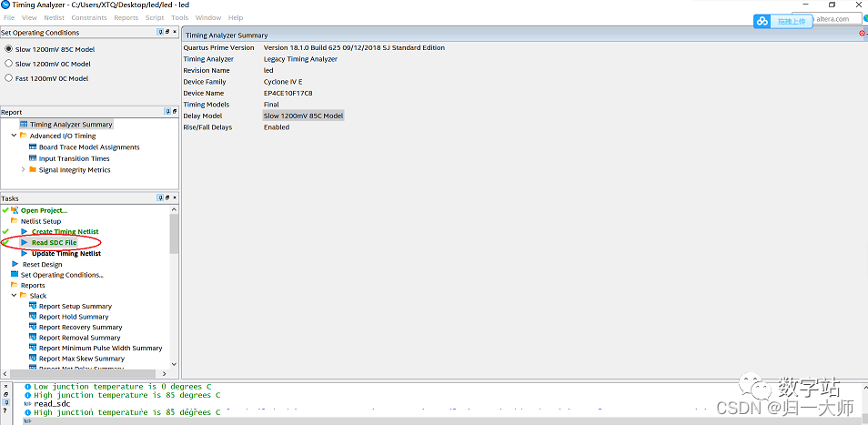Open Board Trace Model Assignments report
The height and width of the screenshot is (425, 868).
[89, 147]
